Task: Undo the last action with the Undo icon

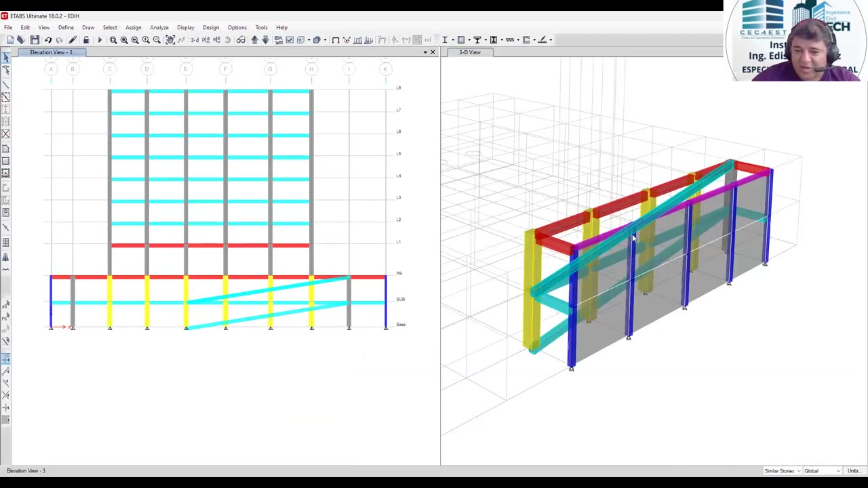Action: (47, 40)
